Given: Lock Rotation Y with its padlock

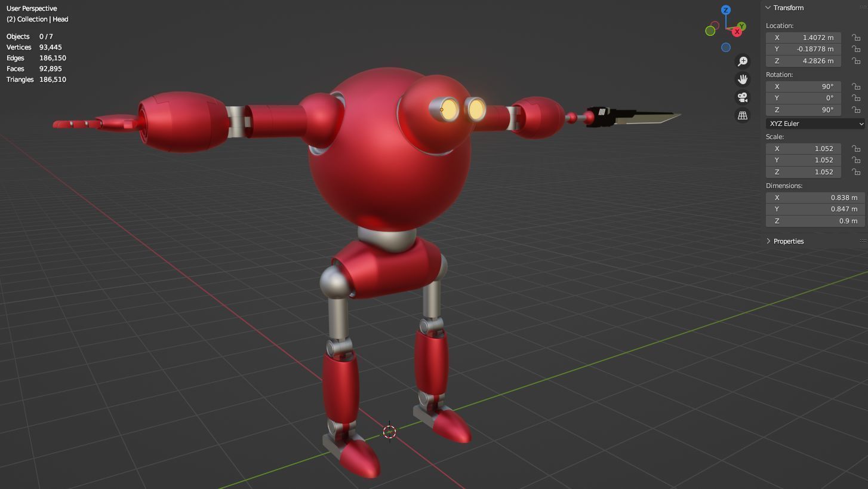Looking at the screenshot, I should tap(856, 98).
